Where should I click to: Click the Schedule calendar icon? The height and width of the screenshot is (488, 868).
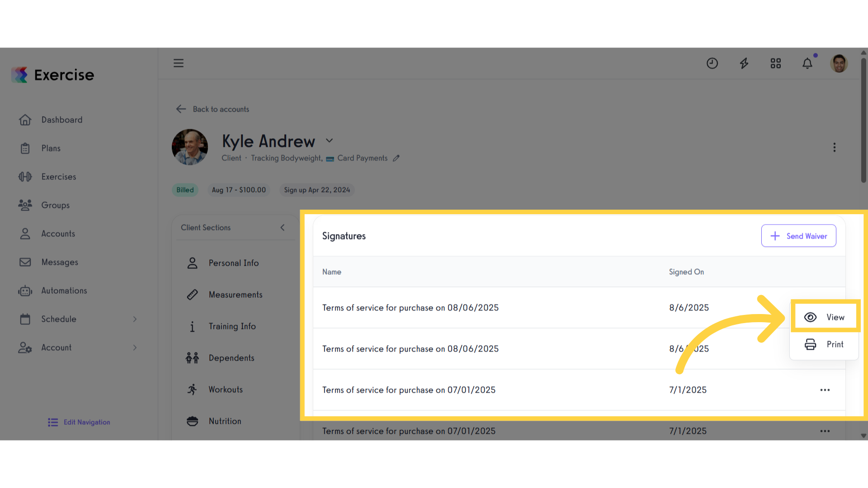pos(25,319)
